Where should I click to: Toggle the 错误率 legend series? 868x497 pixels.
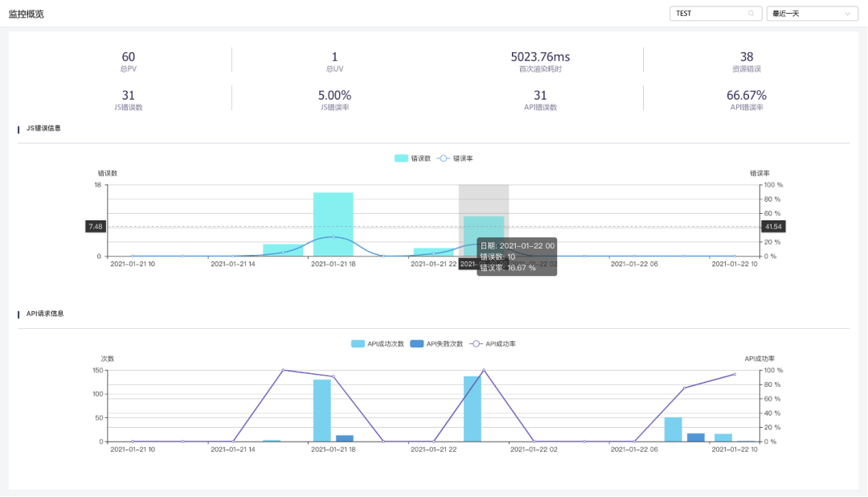[x=455, y=158]
